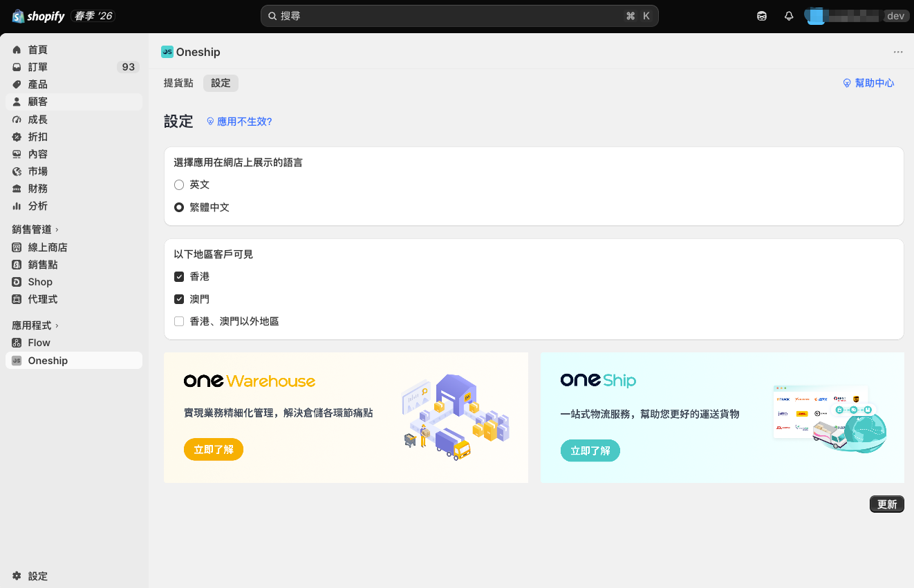This screenshot has width=914, height=588.
Task: Click the Shop channel icon
Action: pos(17,282)
